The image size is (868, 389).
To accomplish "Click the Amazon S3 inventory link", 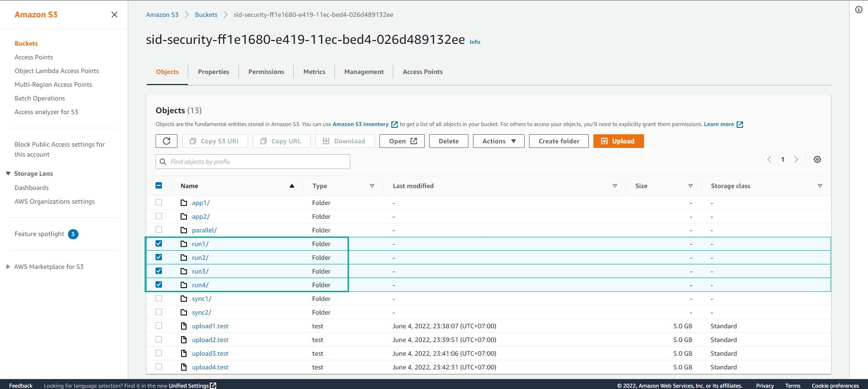I will [x=360, y=124].
